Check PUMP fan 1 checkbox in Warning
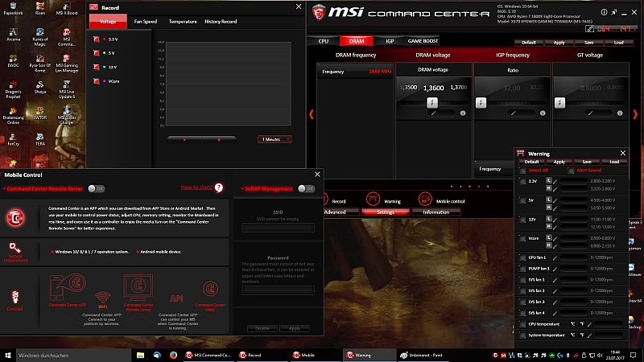Image resolution: width=644 pixels, height=362 pixels. coord(522,269)
